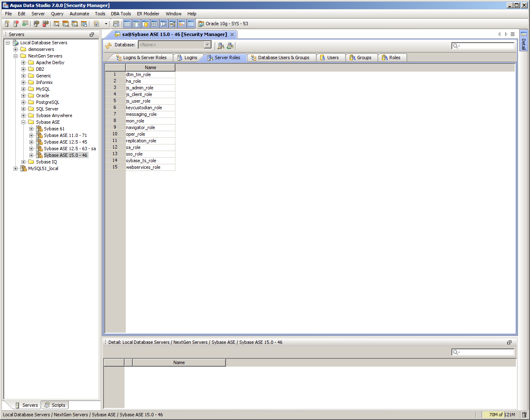Open the first Query Window toolbar icon
This screenshot has width=530, height=420.
pyautogui.click(x=57, y=24)
